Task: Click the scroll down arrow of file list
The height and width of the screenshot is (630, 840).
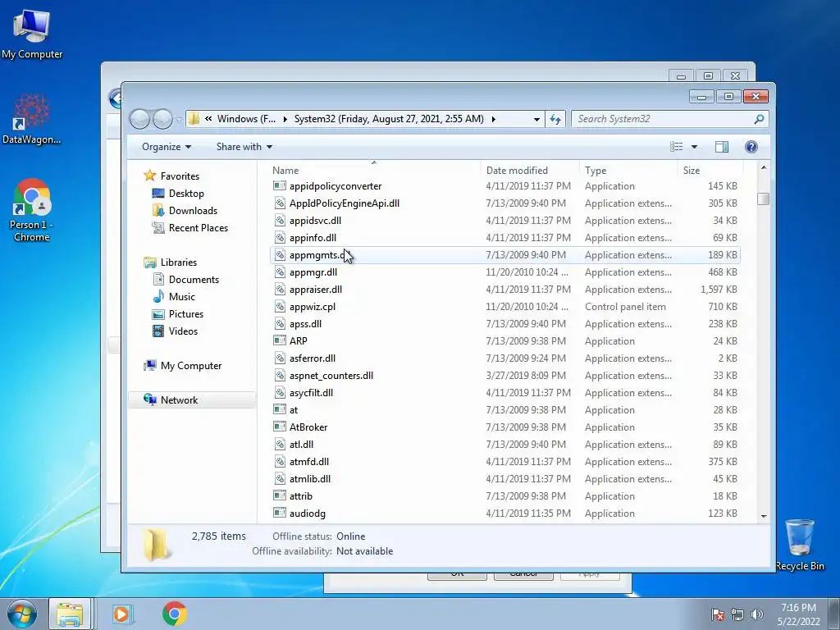Action: (764, 517)
